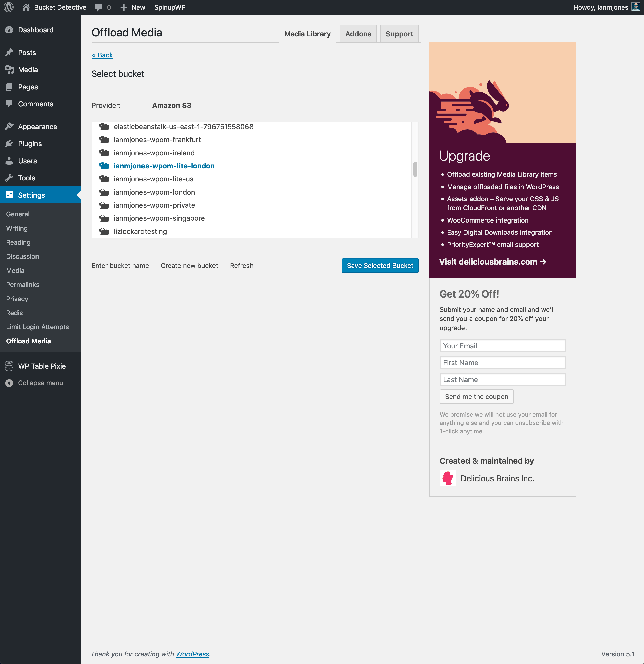Click the Create new bucket link
Screen dimensions: 644x664
point(189,265)
